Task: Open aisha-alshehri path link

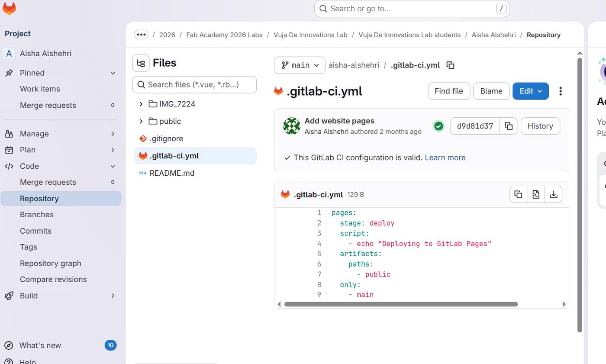Action: click(x=354, y=65)
